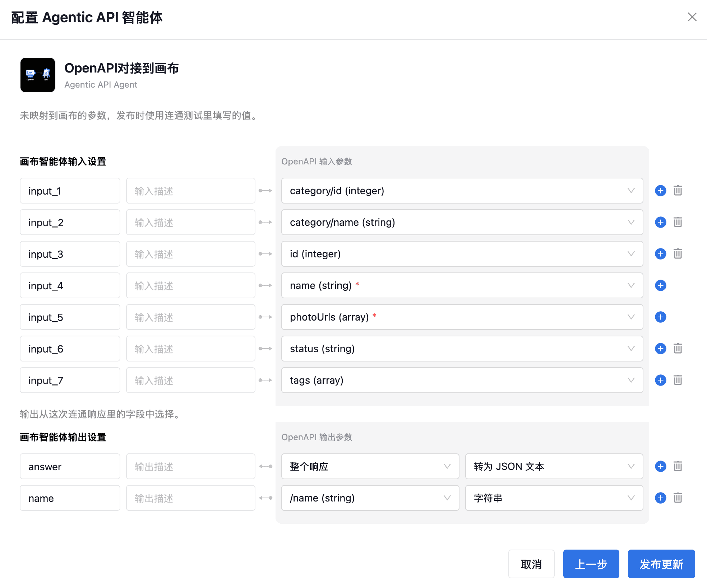Open the 字符串 type dropdown
This screenshot has width=707, height=588.
tap(554, 498)
